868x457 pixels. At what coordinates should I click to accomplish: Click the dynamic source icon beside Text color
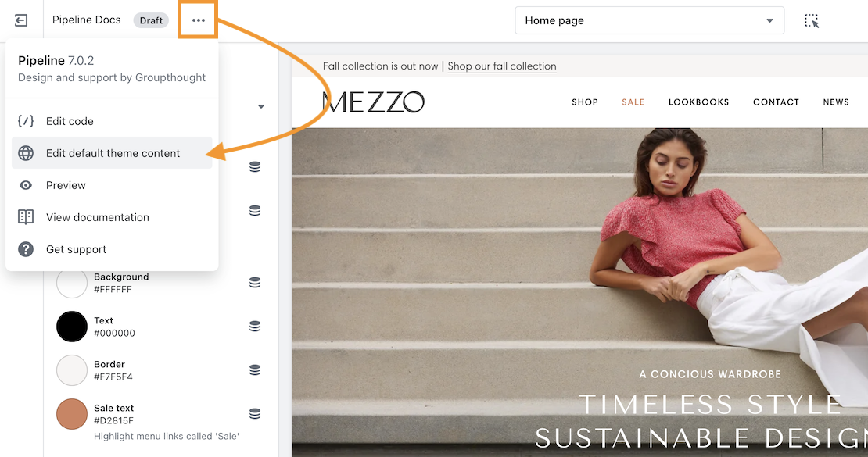[255, 327]
